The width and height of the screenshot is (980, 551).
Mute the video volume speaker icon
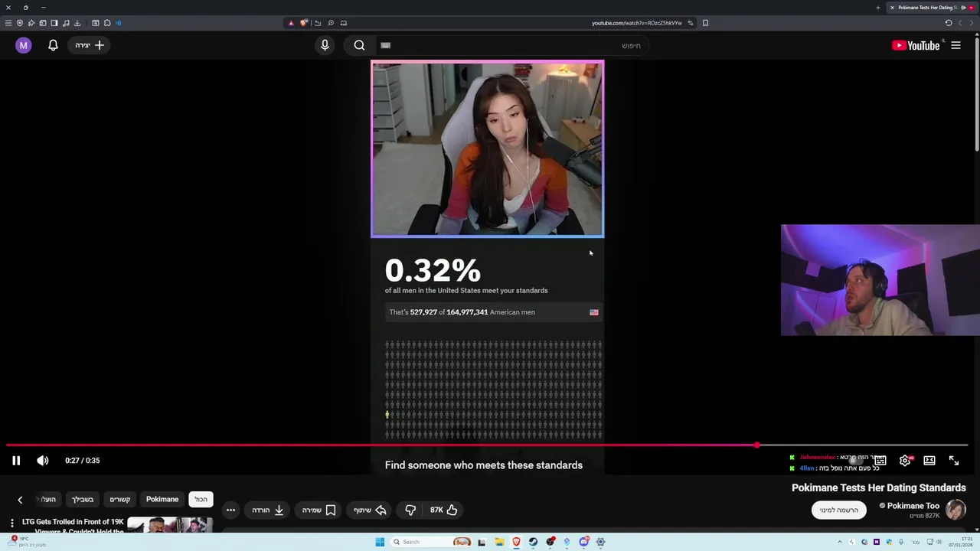pos(43,461)
